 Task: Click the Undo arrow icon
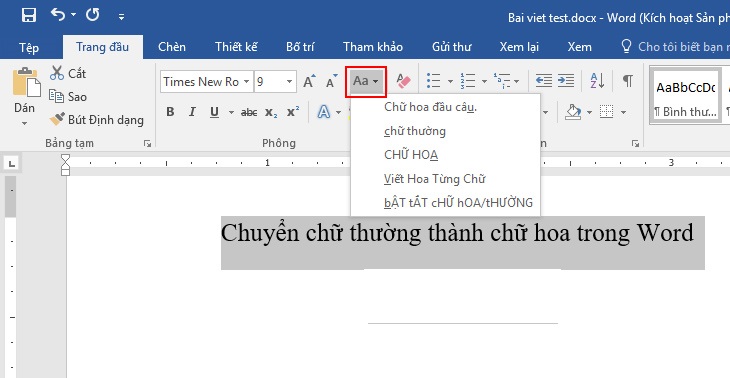tap(58, 15)
